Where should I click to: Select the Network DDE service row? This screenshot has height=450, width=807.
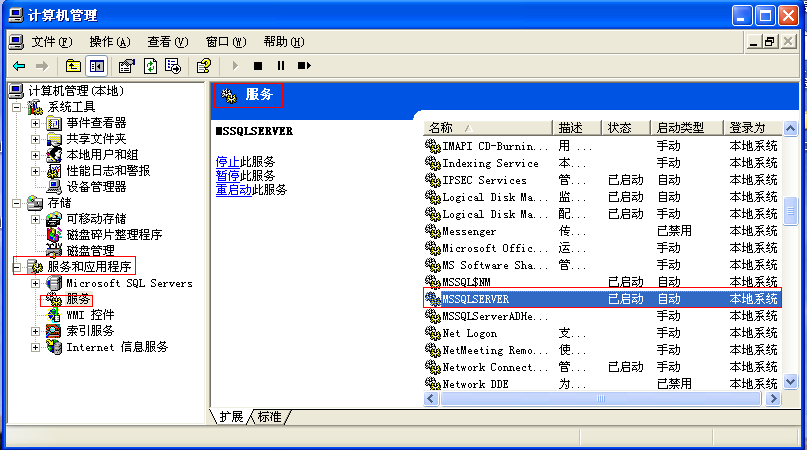point(603,384)
